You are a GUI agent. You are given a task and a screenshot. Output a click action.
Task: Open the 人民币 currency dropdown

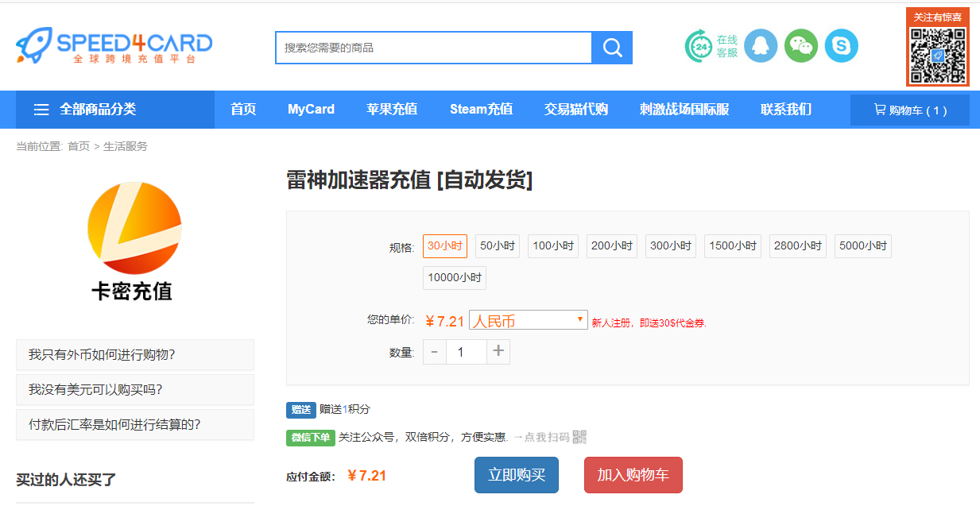[x=529, y=320]
